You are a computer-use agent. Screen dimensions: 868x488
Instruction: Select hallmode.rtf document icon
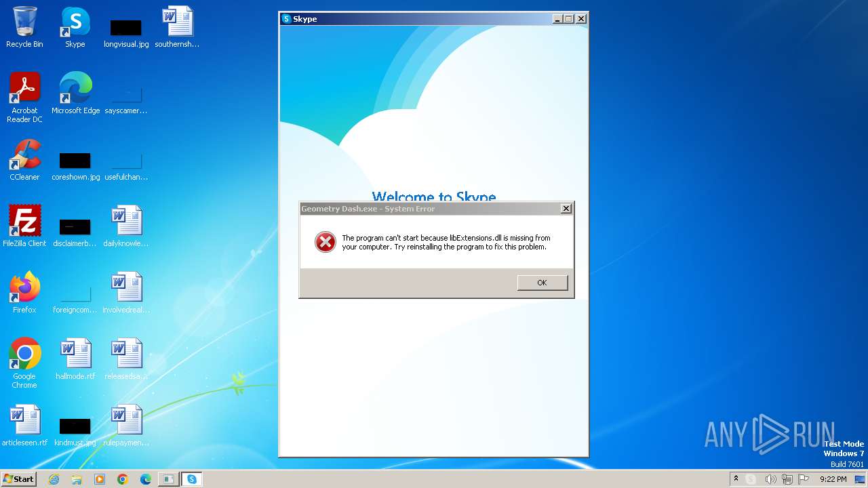coord(75,359)
